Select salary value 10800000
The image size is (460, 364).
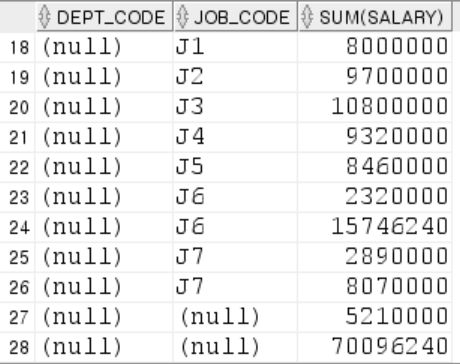pyautogui.click(x=375, y=107)
